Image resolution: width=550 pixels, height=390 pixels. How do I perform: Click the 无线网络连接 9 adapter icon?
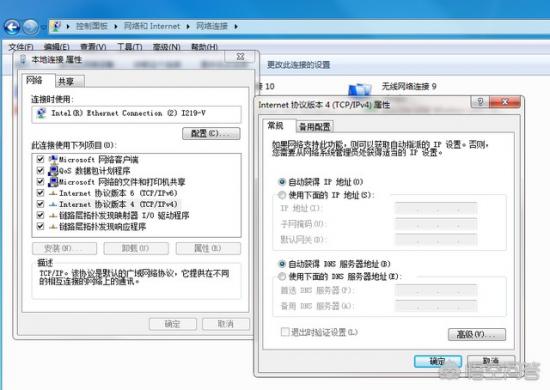tap(360, 89)
